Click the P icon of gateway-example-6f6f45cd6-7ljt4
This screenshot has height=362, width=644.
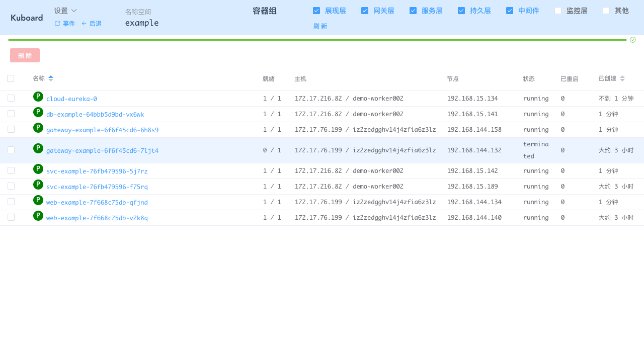click(x=38, y=148)
